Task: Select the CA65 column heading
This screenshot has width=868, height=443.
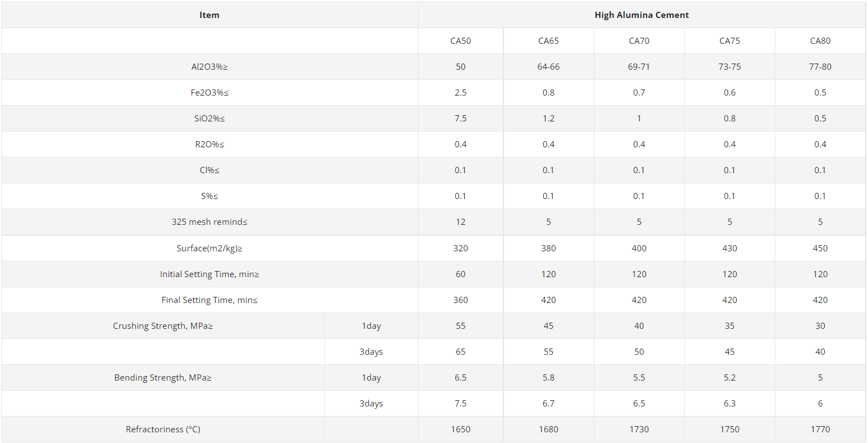Action: tap(548, 41)
